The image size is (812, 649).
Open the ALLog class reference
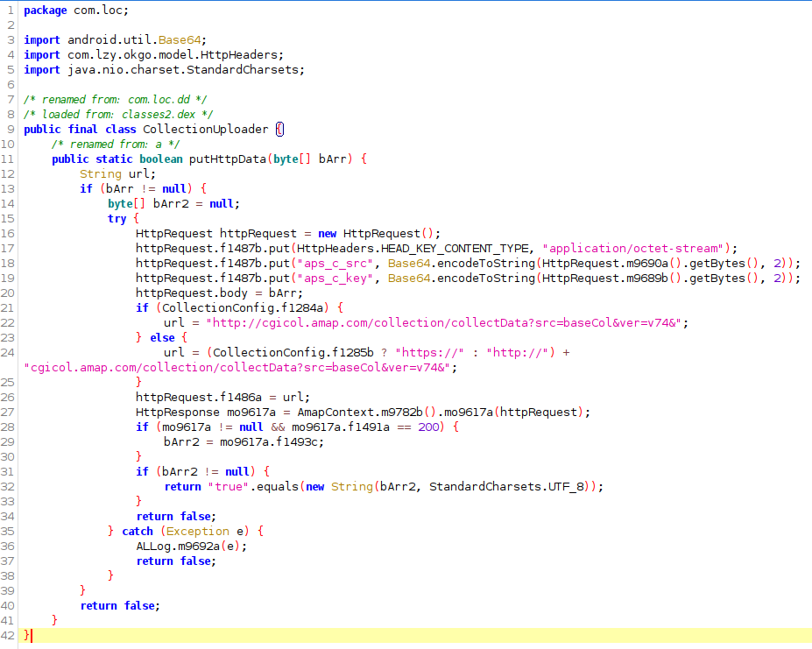pyautogui.click(x=153, y=546)
